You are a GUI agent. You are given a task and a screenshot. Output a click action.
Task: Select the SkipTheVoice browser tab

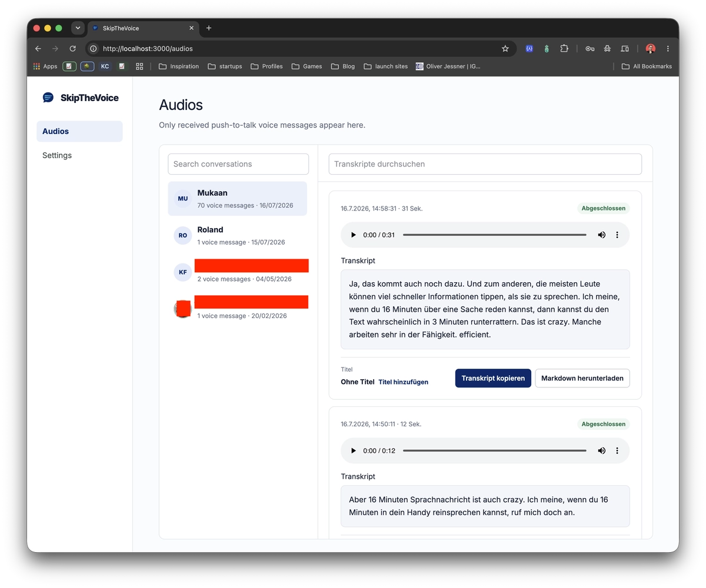pyautogui.click(x=144, y=28)
